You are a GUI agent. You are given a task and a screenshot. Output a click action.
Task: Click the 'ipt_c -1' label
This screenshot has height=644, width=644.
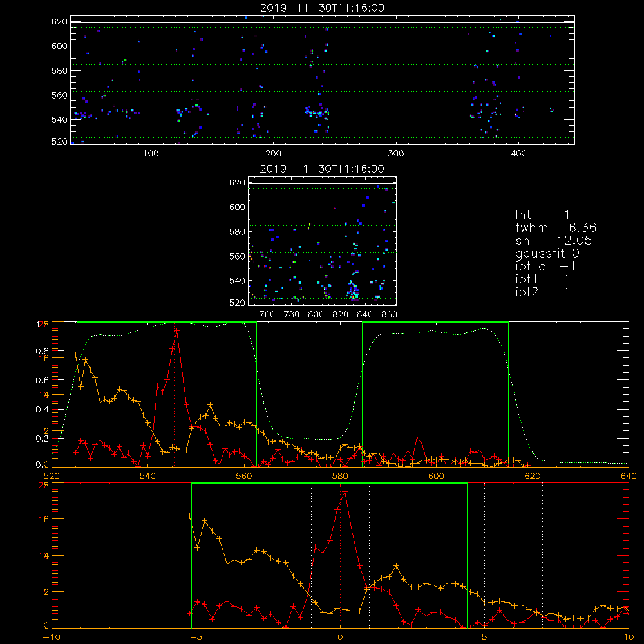click(545, 267)
